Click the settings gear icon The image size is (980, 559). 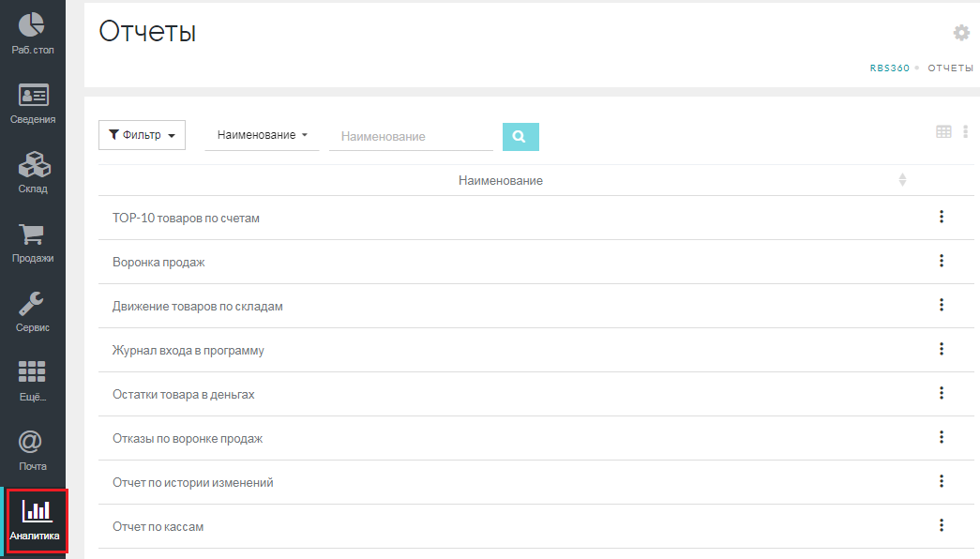coord(961,33)
